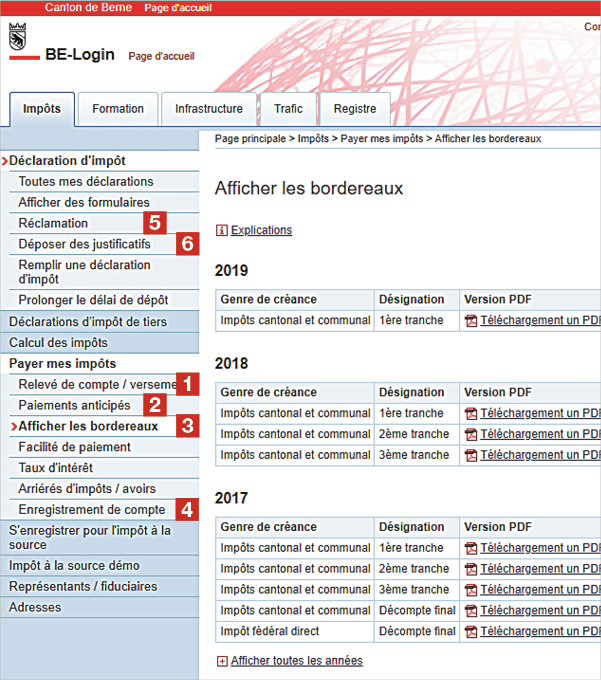Download PDF link for Impôt fédéral direct

point(540,631)
